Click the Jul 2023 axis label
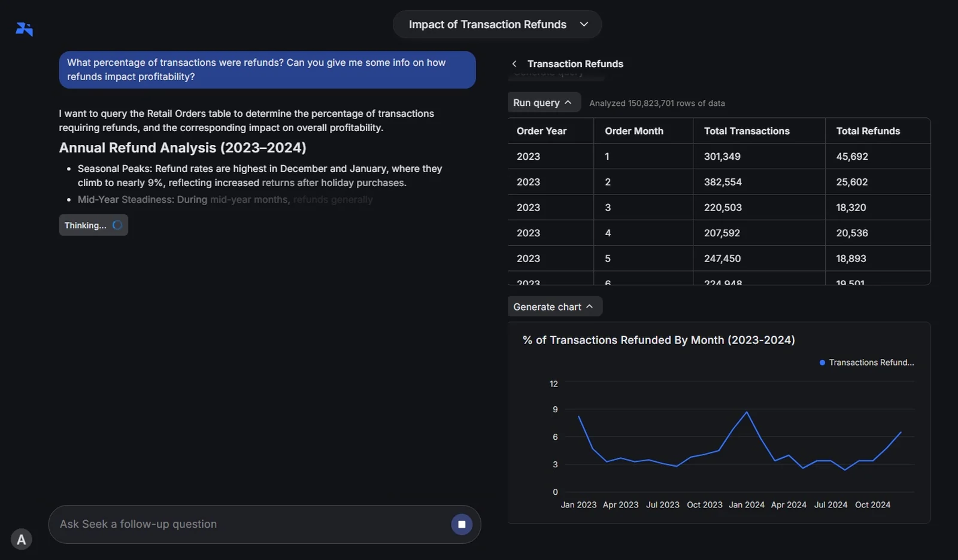Image resolution: width=958 pixels, height=560 pixels. pos(662,505)
